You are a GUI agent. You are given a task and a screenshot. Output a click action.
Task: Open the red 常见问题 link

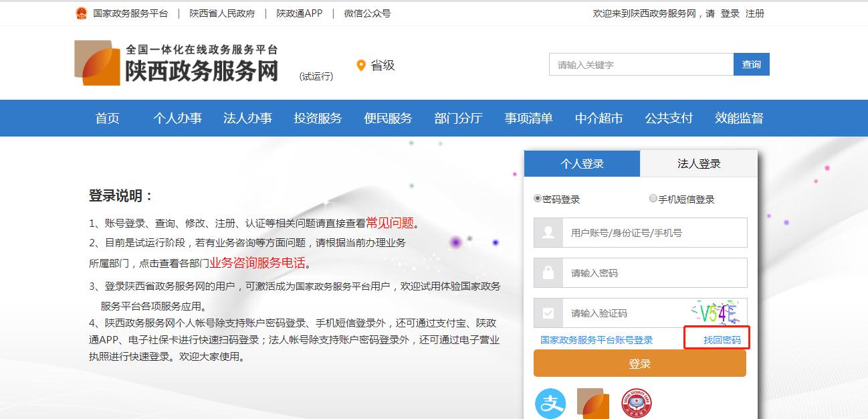coord(390,224)
